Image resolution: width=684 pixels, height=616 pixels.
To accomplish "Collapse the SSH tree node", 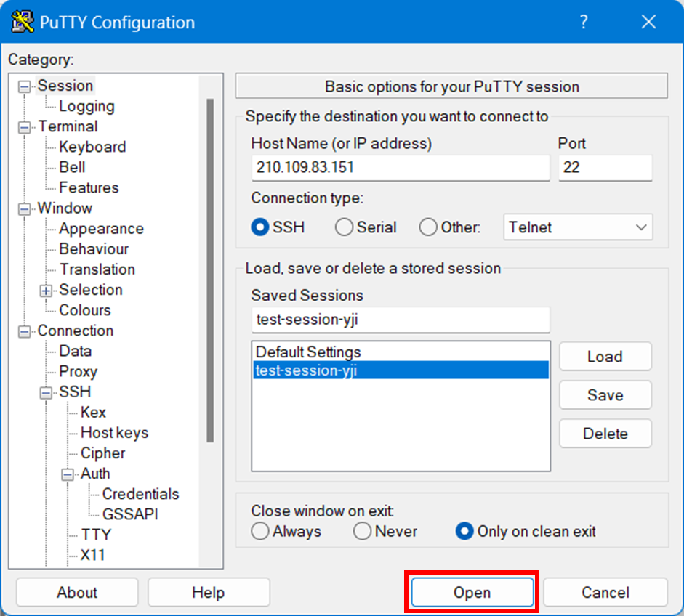I will pyautogui.click(x=46, y=393).
